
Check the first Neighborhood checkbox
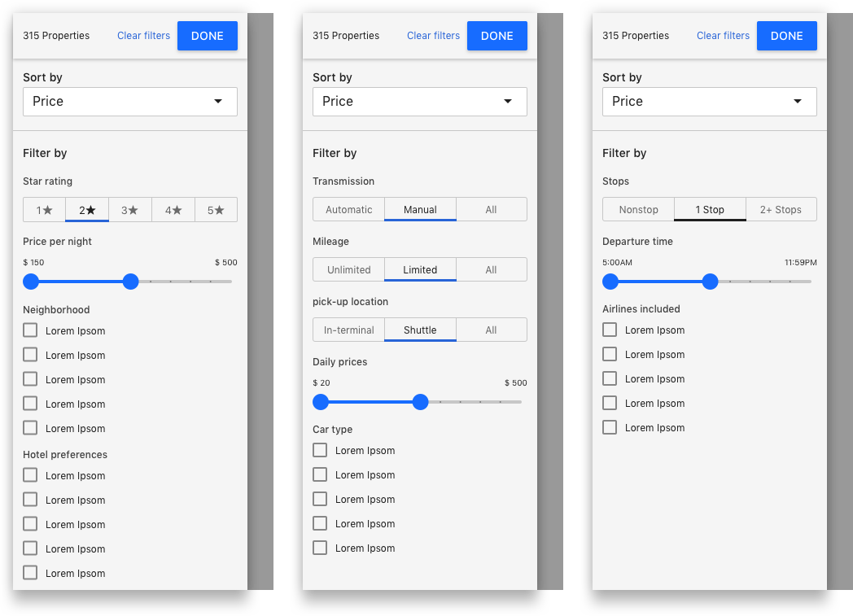[30, 330]
